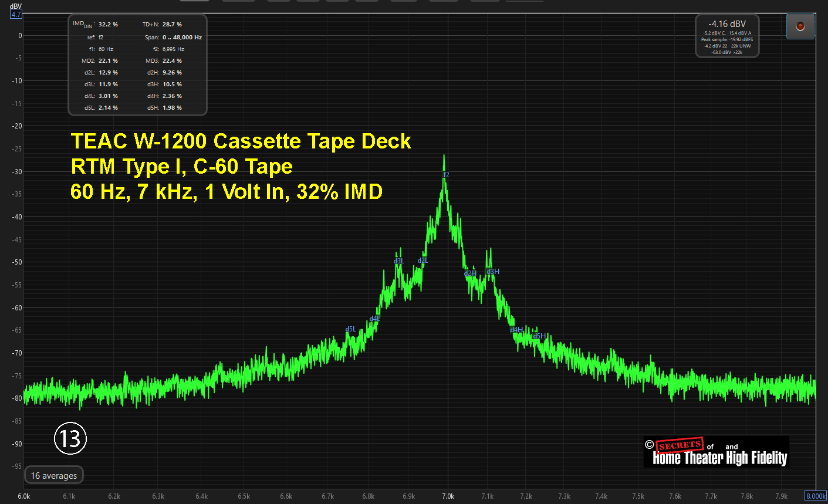Select the d3H marker label on the graph
This screenshot has width=828, height=504.
pos(493,272)
